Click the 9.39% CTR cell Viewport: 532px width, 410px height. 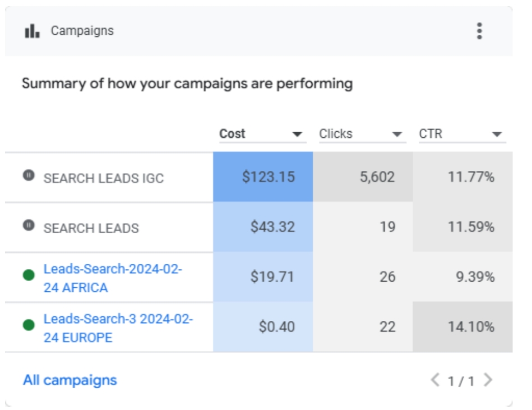(x=462, y=277)
